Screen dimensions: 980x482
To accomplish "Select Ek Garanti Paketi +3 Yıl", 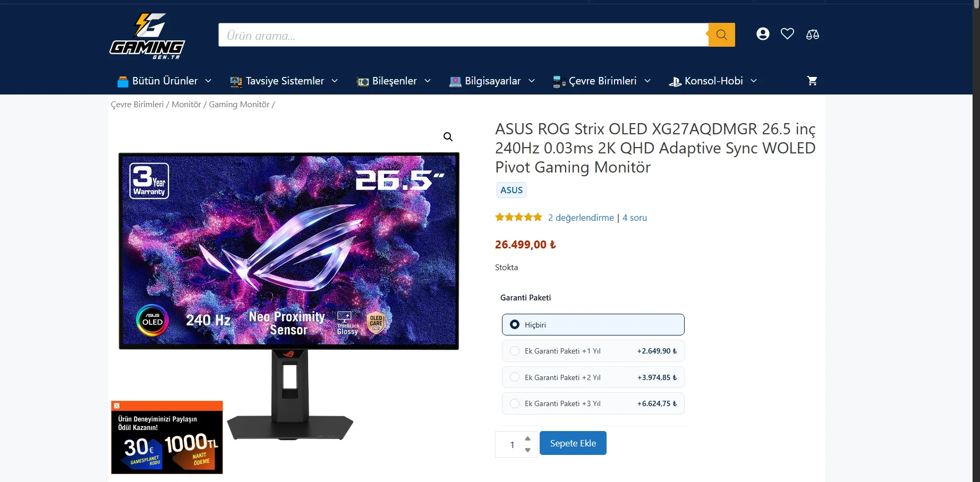I will click(x=593, y=403).
